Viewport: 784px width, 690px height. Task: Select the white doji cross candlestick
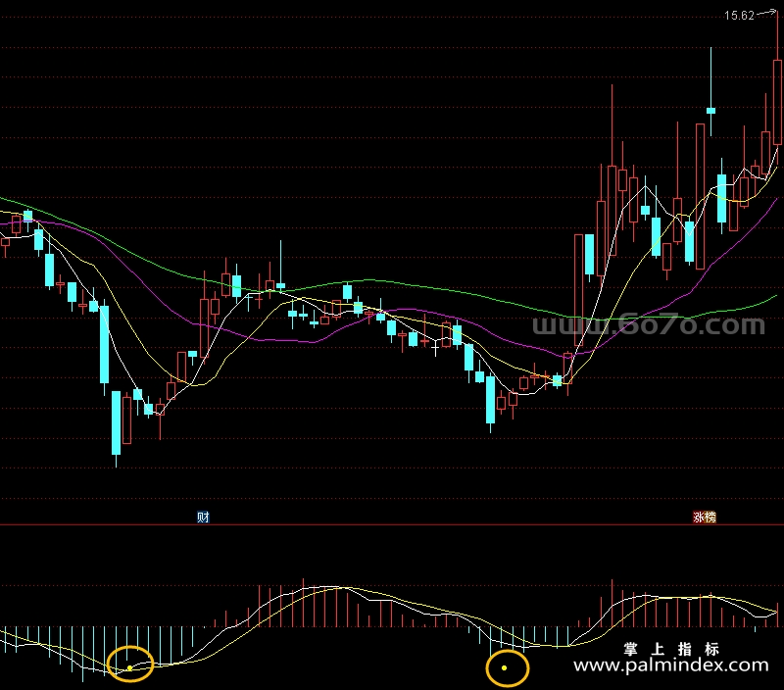[435, 347]
